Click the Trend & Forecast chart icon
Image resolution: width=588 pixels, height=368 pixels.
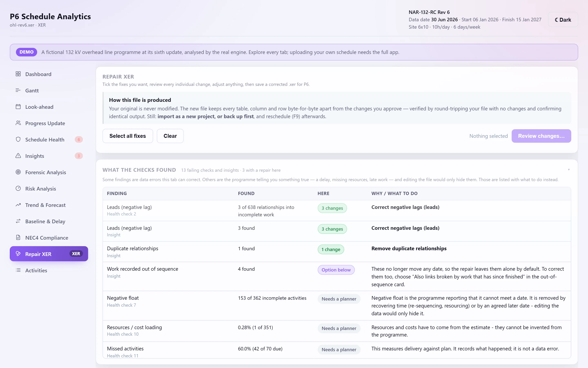tap(18, 205)
